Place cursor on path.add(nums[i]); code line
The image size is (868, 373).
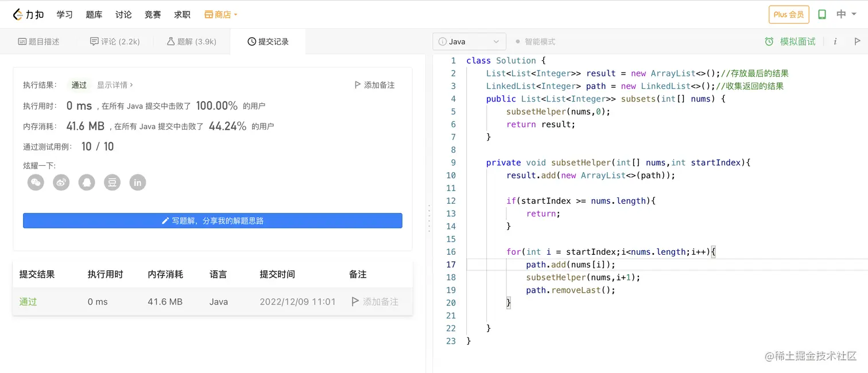[x=571, y=265]
